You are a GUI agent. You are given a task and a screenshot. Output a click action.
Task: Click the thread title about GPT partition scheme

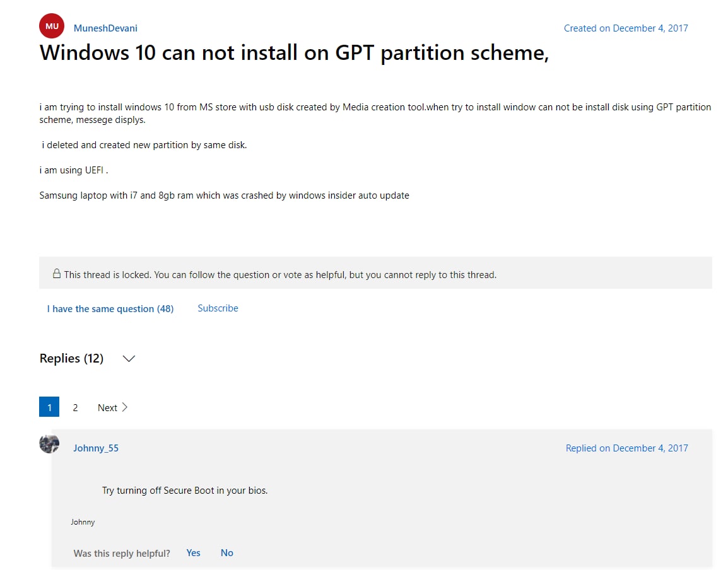[295, 52]
